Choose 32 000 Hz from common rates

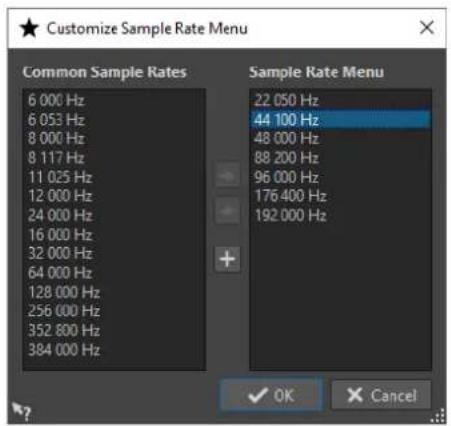pos(114,254)
